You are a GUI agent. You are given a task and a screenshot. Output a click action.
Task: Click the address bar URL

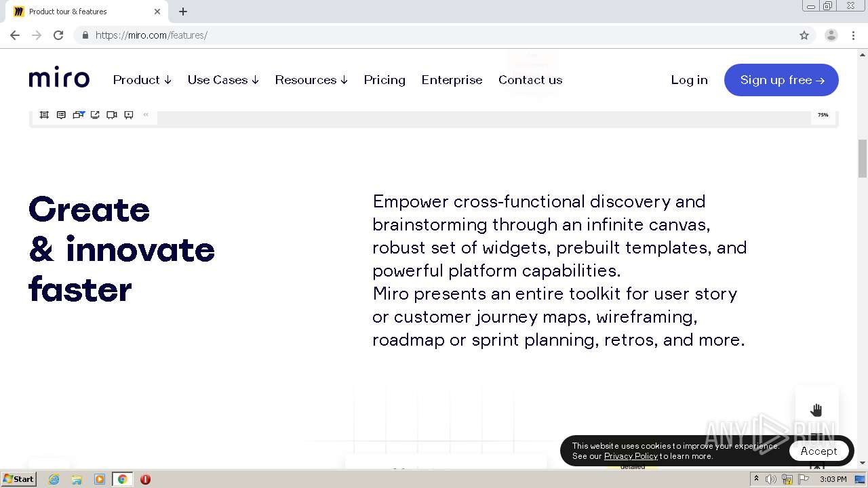pos(151,35)
